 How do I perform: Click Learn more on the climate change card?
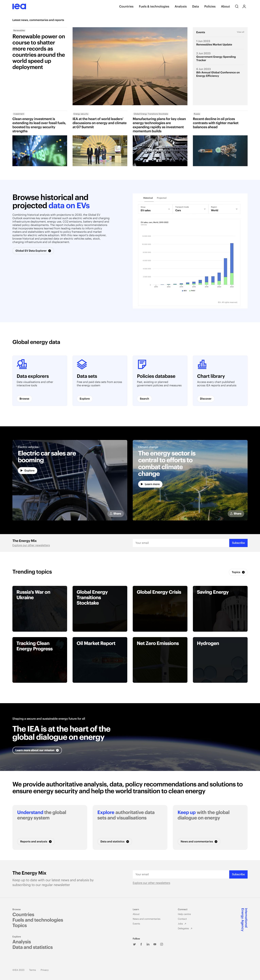click(x=150, y=484)
